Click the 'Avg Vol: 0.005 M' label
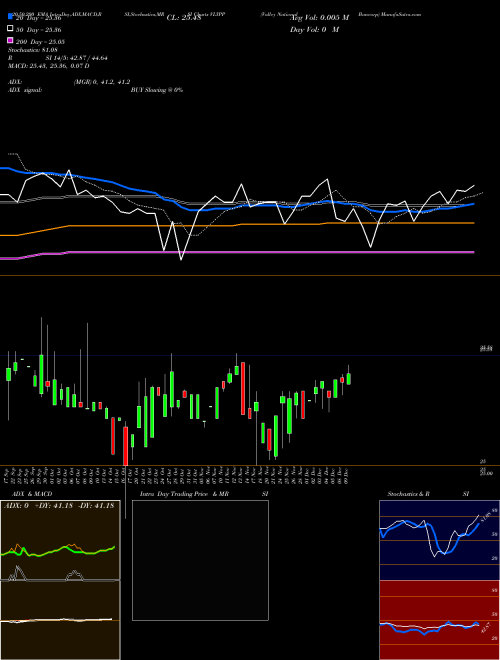500x660 pixels. coord(320,18)
